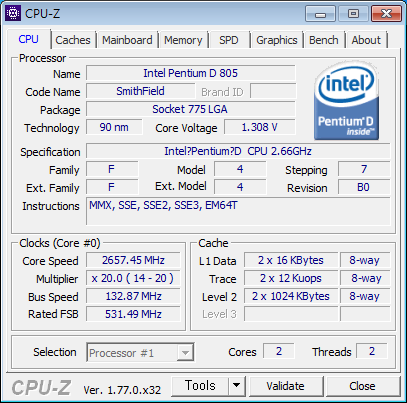
Task: Show the About tab
Action: [366, 40]
